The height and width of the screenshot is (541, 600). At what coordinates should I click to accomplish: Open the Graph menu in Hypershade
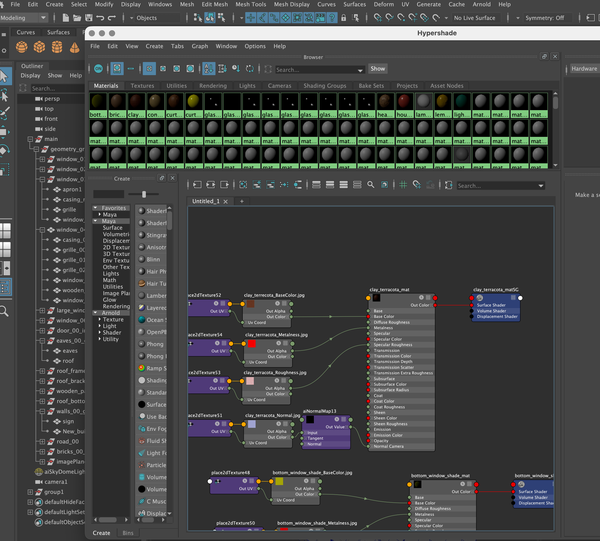coord(200,46)
